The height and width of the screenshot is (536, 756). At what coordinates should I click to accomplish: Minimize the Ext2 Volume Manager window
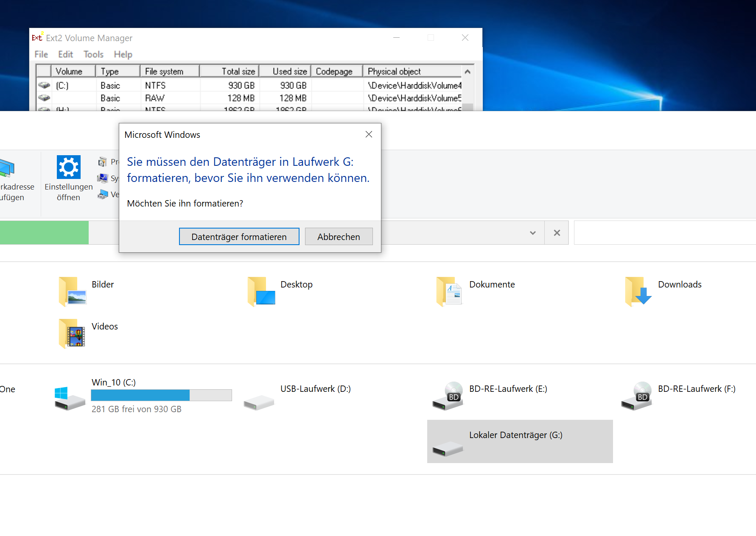point(396,38)
